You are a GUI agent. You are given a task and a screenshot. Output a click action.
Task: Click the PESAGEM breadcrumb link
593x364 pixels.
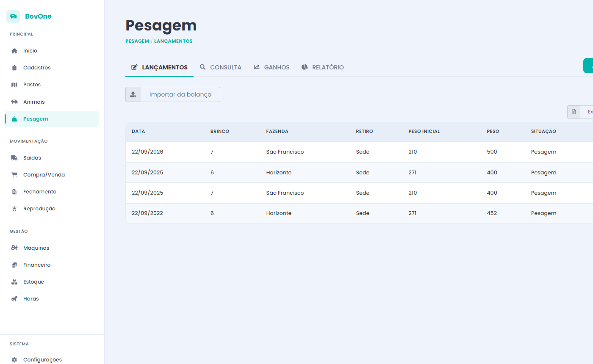tap(137, 41)
